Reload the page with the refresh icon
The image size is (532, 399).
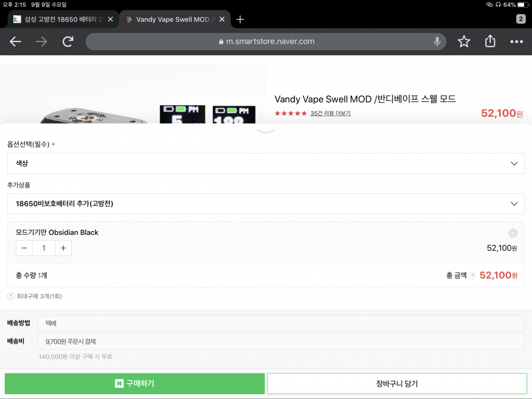68,41
